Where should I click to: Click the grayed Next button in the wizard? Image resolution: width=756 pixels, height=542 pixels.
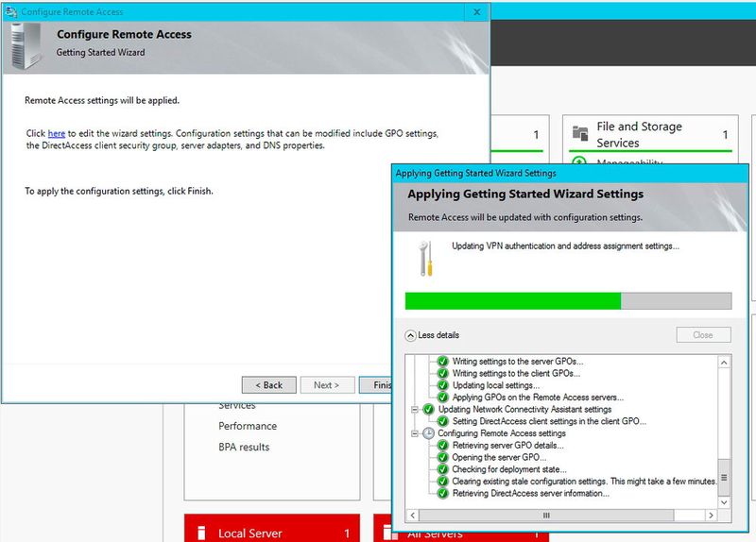pyautogui.click(x=327, y=385)
